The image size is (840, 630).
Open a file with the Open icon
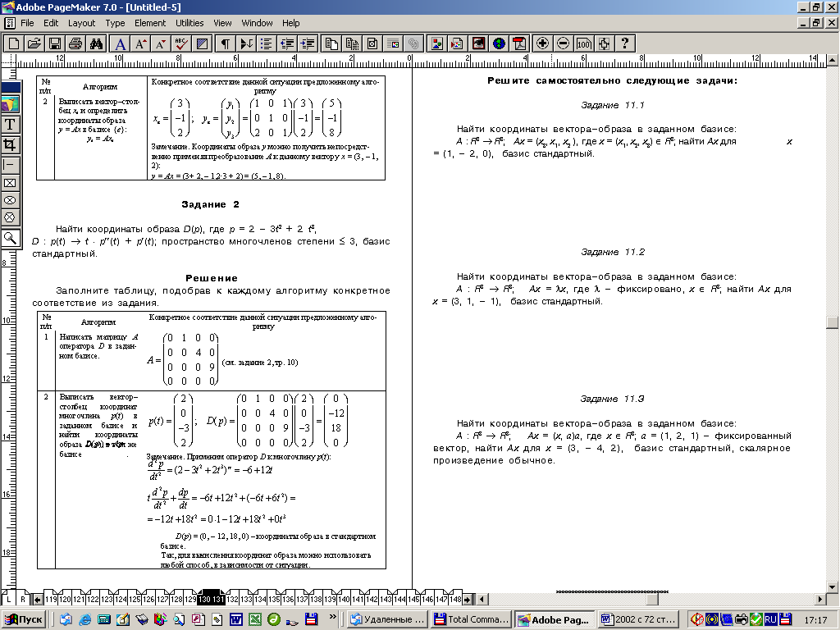[34, 43]
